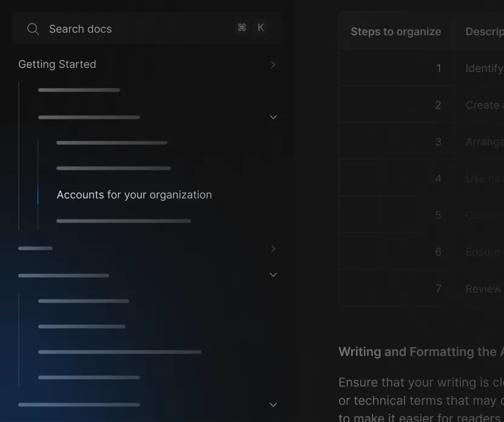Screen dimensions: 504x422
Task: Click the K shortcut key badge
Action: [x=261, y=28]
